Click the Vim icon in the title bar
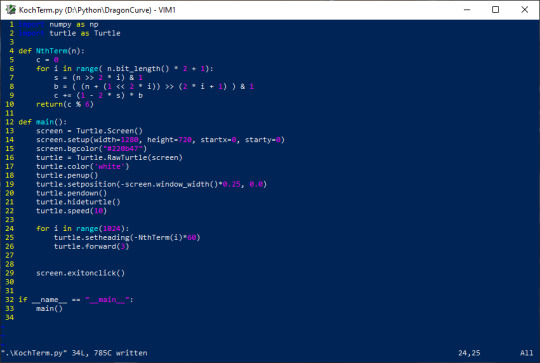This screenshot has width=540, height=363. [x=10, y=10]
